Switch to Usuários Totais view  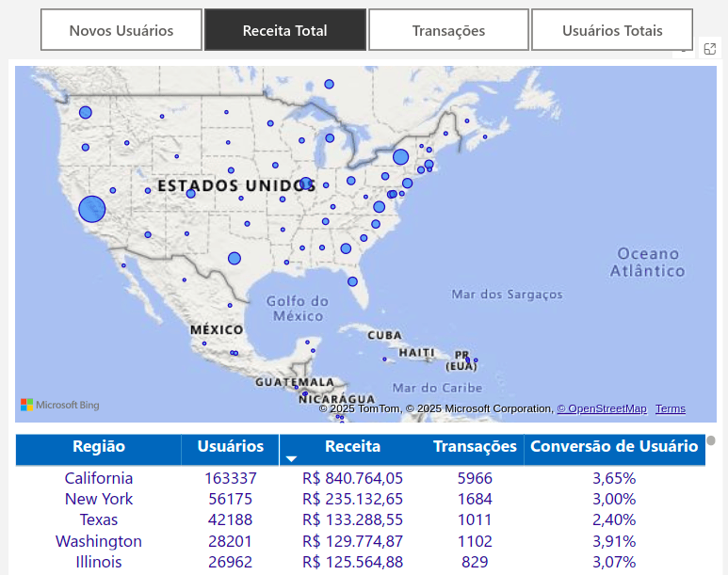[612, 30]
